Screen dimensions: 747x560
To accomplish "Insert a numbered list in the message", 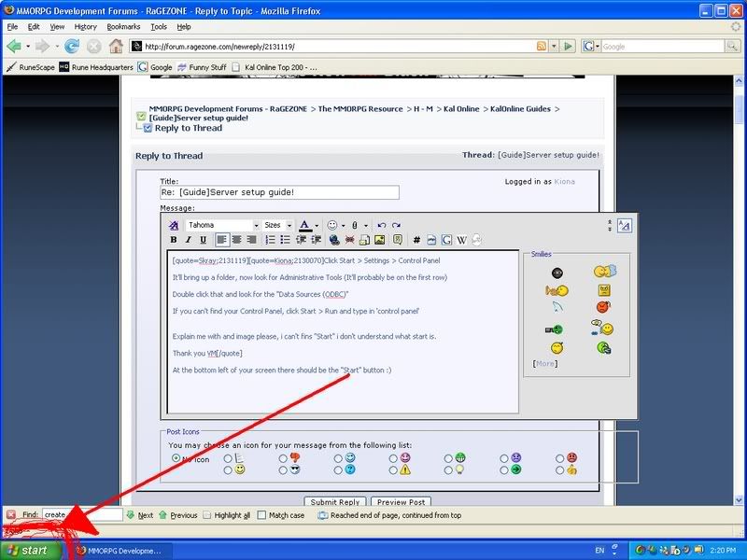I will [271, 240].
